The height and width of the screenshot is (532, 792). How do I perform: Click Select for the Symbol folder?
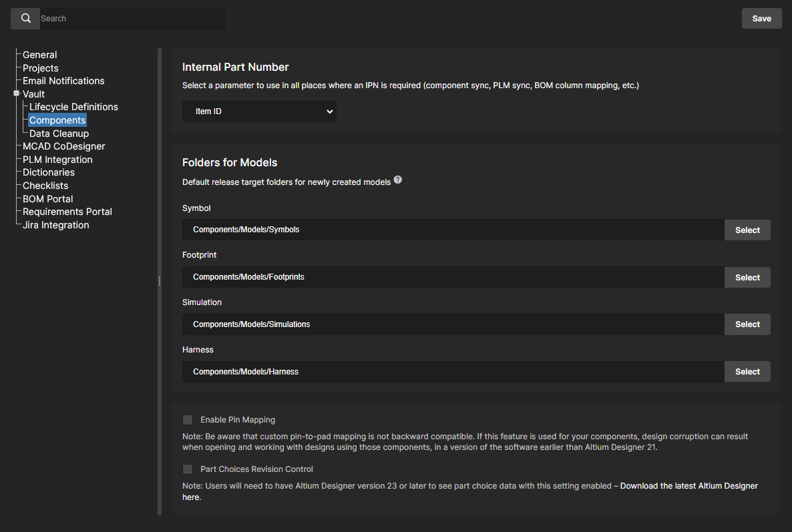(747, 230)
